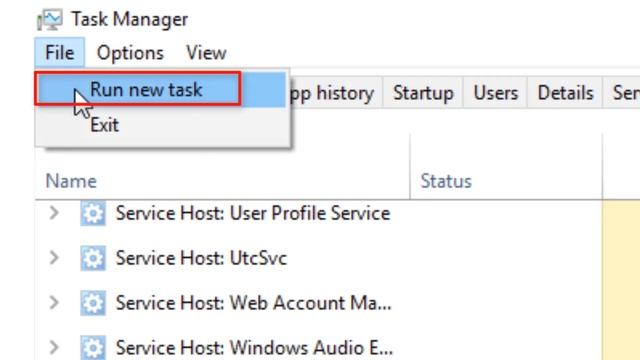Switch to the Details tab

pos(565,93)
